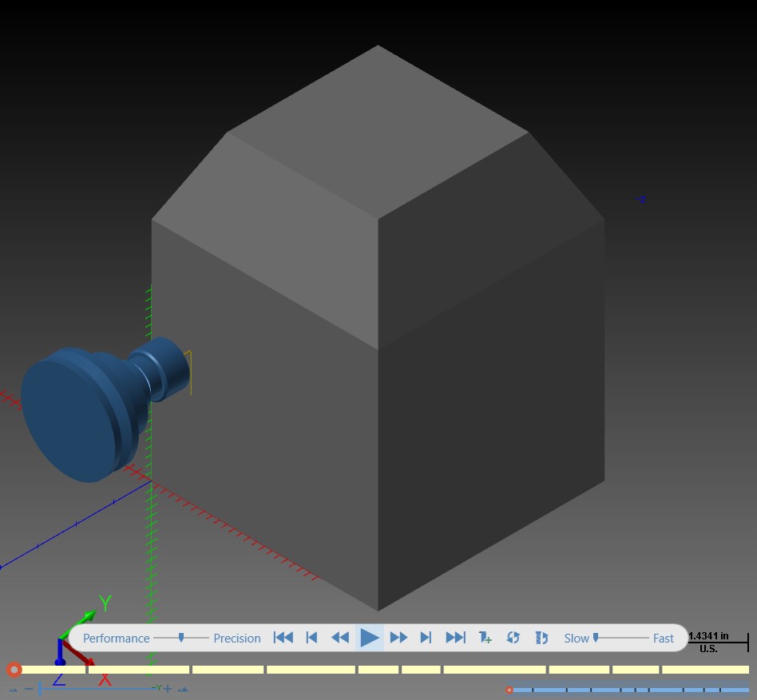This screenshot has height=700, width=757.
Task: Skip to the end of the simulation
Action: coord(455,637)
